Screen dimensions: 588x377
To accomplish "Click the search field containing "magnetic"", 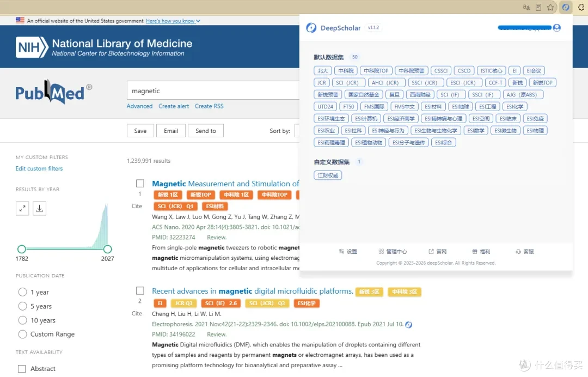I will pyautogui.click(x=213, y=91).
